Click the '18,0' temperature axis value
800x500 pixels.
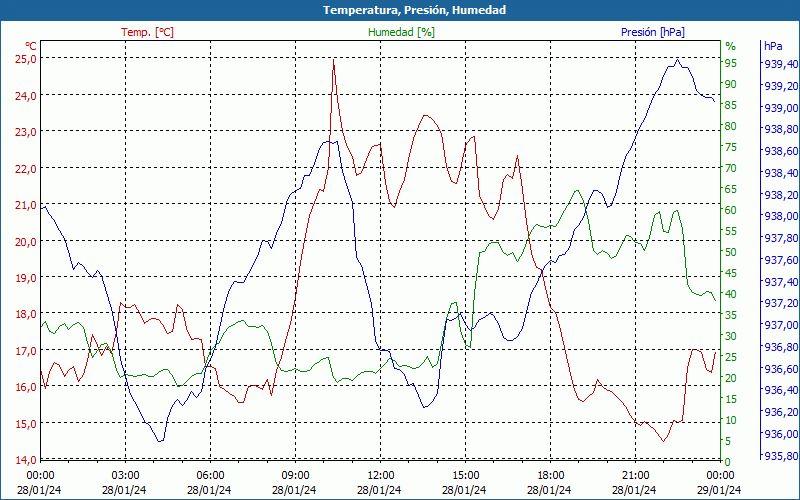point(26,314)
